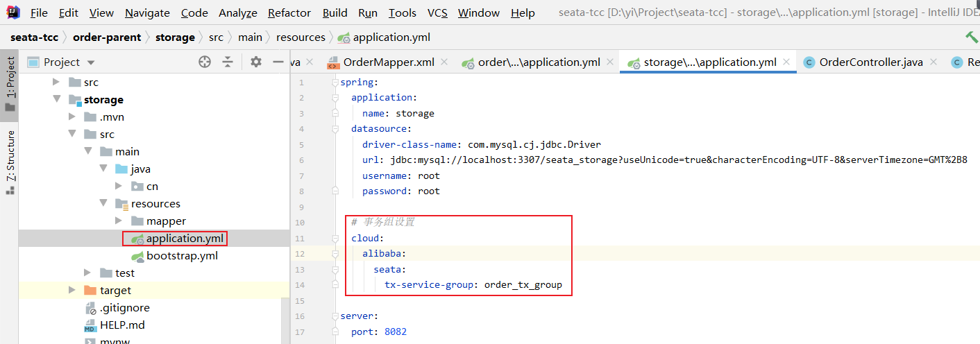Screen dimensions: 980x344
Task: Click the resources folder icon
Action: pos(121,204)
